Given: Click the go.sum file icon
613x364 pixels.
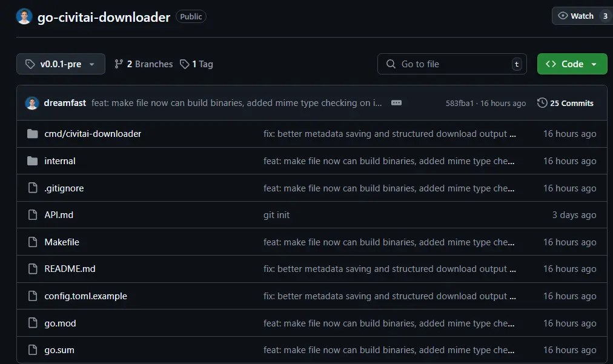Looking at the screenshot, I should point(33,350).
